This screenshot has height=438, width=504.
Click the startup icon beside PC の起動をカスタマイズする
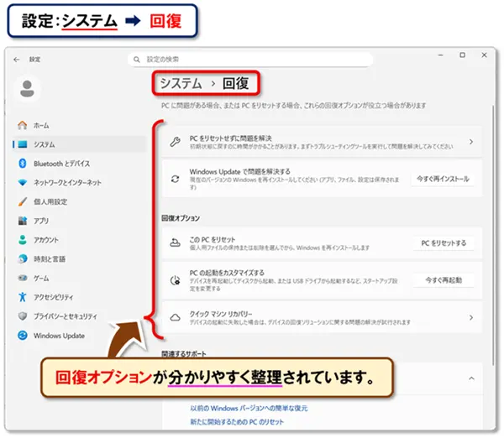[x=176, y=280]
